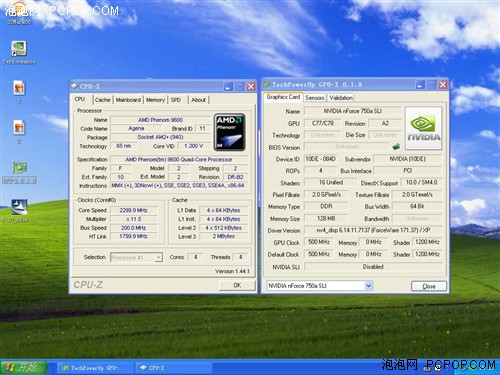
Task: Open the Processor #1 selection dropdown
Action: [136, 257]
